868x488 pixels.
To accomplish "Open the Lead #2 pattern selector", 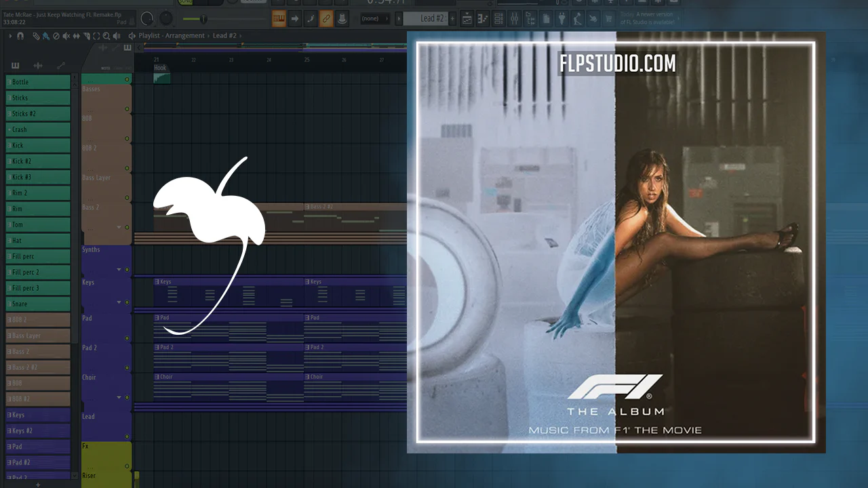I will [427, 18].
